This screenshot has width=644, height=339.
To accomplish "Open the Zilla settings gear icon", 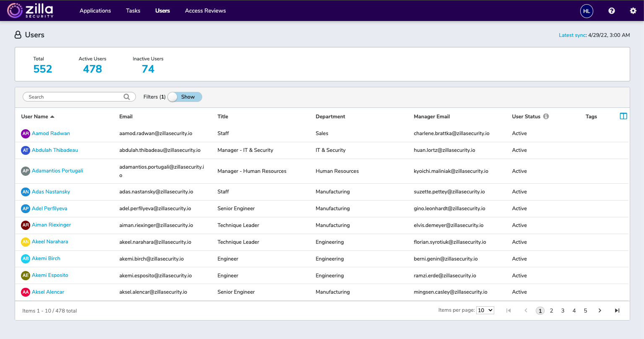I will click(633, 10).
